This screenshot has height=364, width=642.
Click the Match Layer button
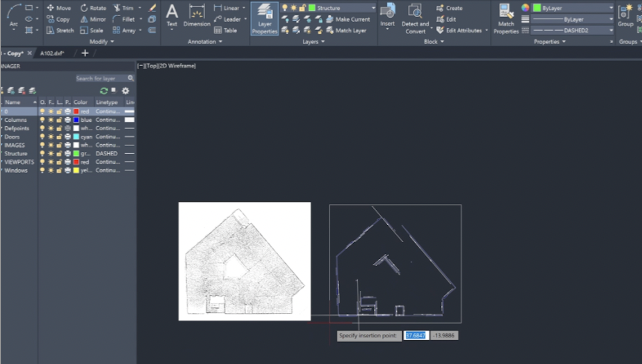pyautogui.click(x=346, y=30)
